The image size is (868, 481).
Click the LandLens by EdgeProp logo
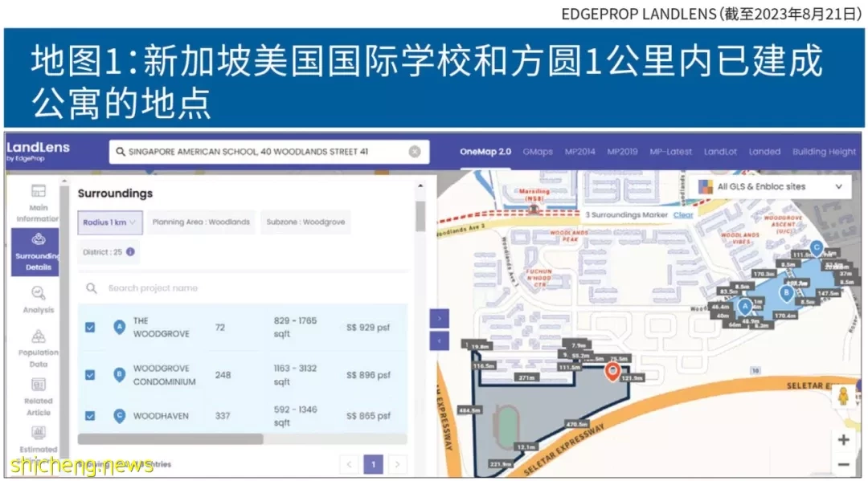tap(38, 151)
